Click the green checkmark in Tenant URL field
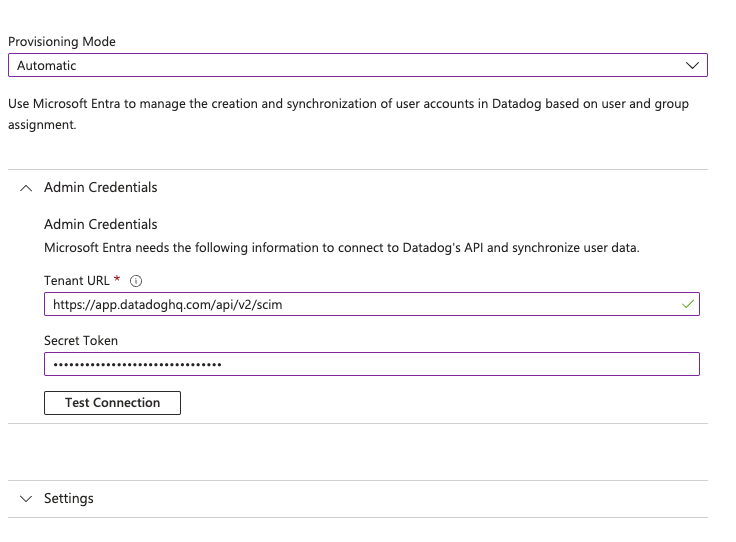This screenshot has height=542, width=736. [688, 304]
